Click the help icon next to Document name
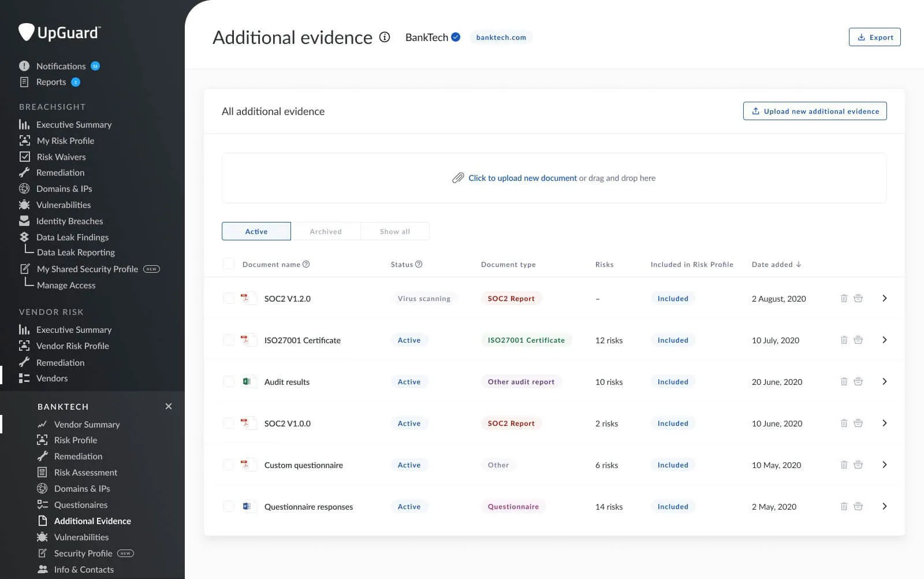924x579 pixels. pos(306,264)
